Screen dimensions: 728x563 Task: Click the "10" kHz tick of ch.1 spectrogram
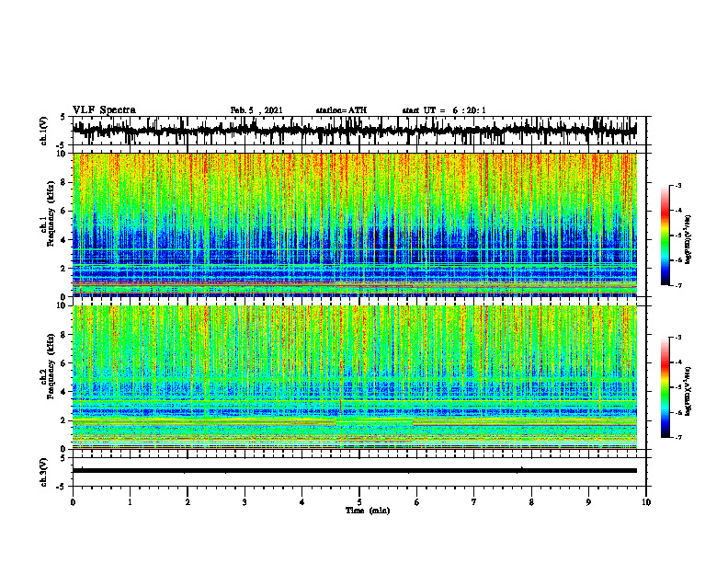[x=63, y=154]
